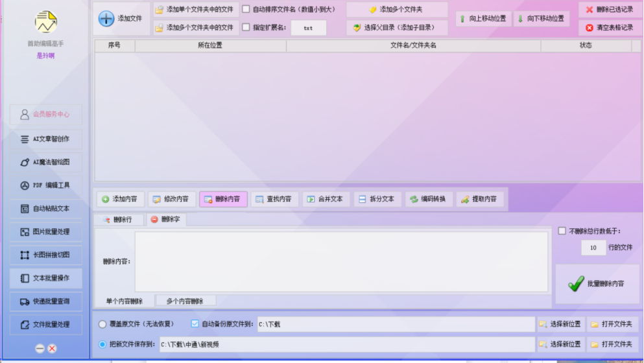
Task: Switch to 拆分文本 tab
Action: [x=377, y=199]
